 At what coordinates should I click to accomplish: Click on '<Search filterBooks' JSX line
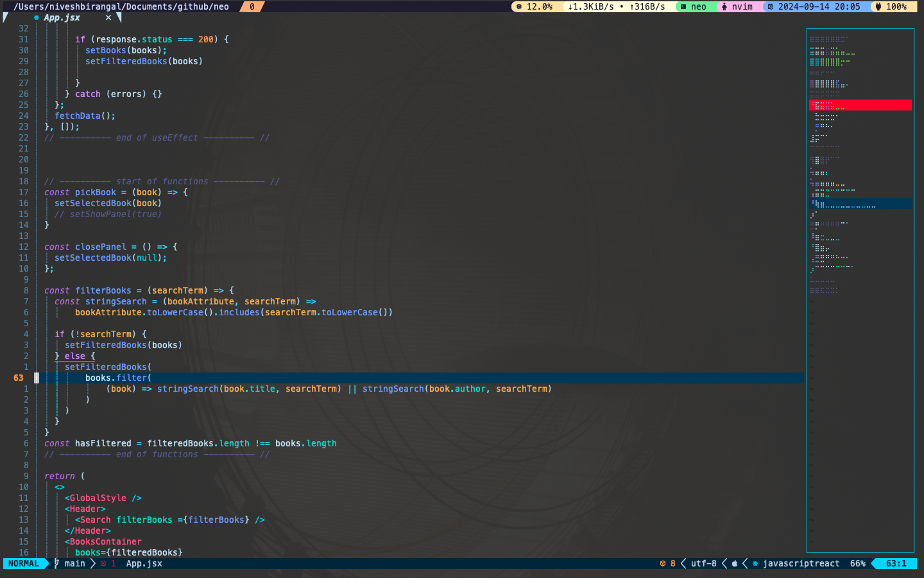(170, 520)
